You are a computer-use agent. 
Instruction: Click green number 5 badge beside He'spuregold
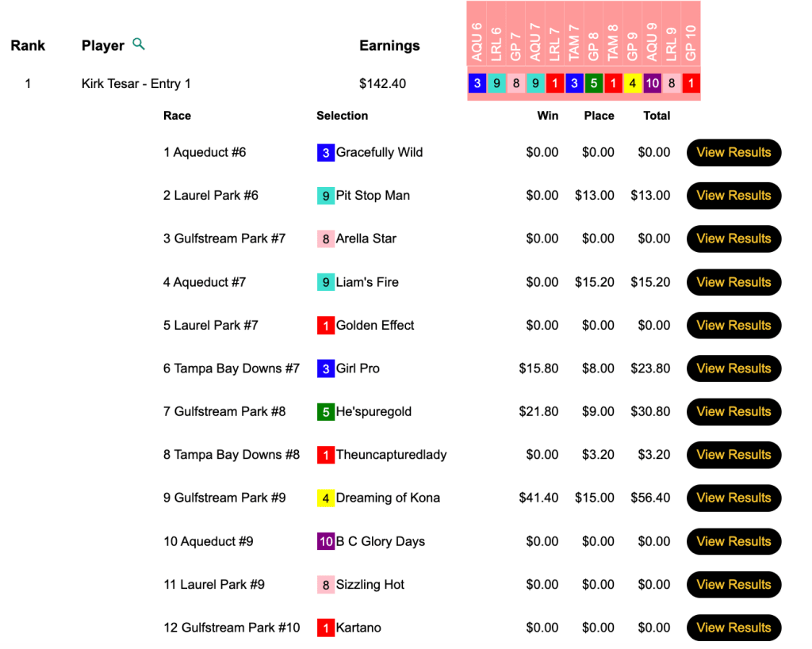click(325, 412)
